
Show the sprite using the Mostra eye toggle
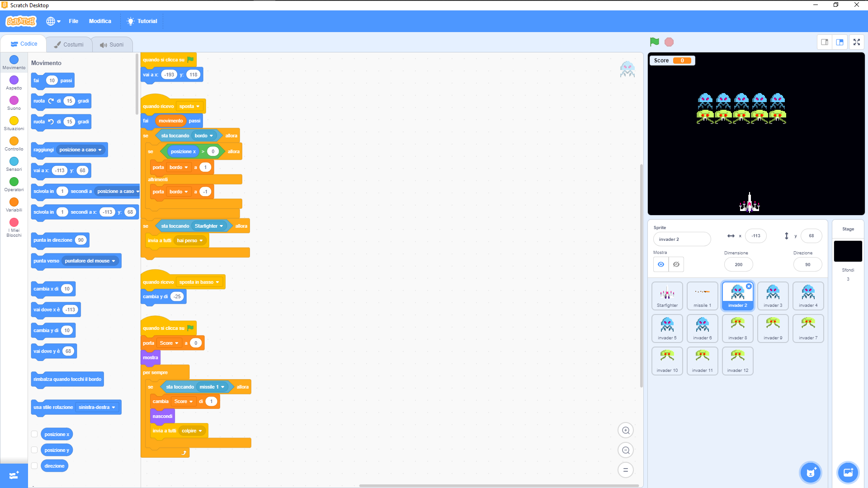tap(660, 264)
